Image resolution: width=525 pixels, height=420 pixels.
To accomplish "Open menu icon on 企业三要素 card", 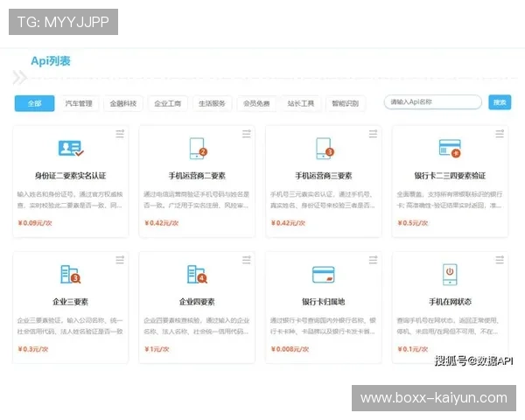I will tap(120, 260).
